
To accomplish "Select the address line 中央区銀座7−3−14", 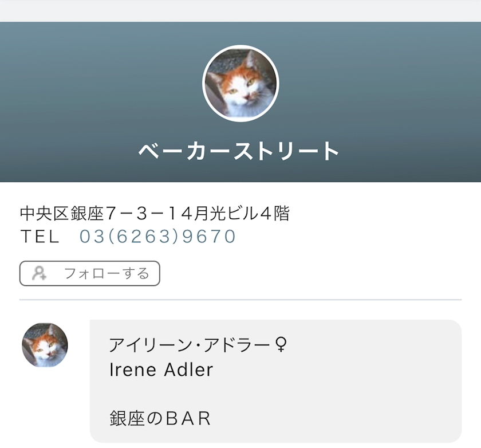I will tap(107, 214).
